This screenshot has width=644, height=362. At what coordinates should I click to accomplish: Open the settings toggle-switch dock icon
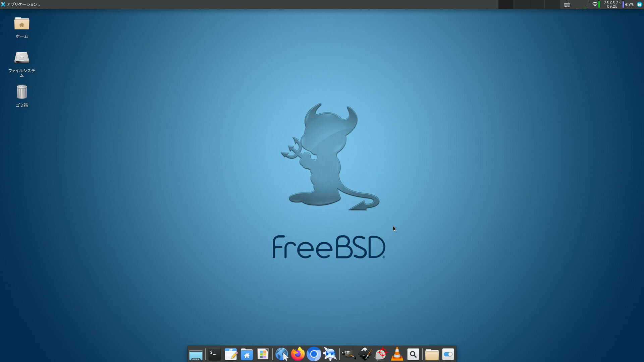click(x=448, y=354)
